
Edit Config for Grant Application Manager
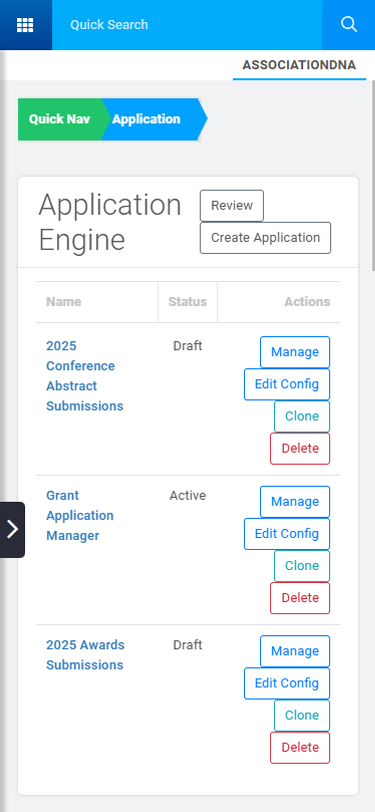point(287,534)
